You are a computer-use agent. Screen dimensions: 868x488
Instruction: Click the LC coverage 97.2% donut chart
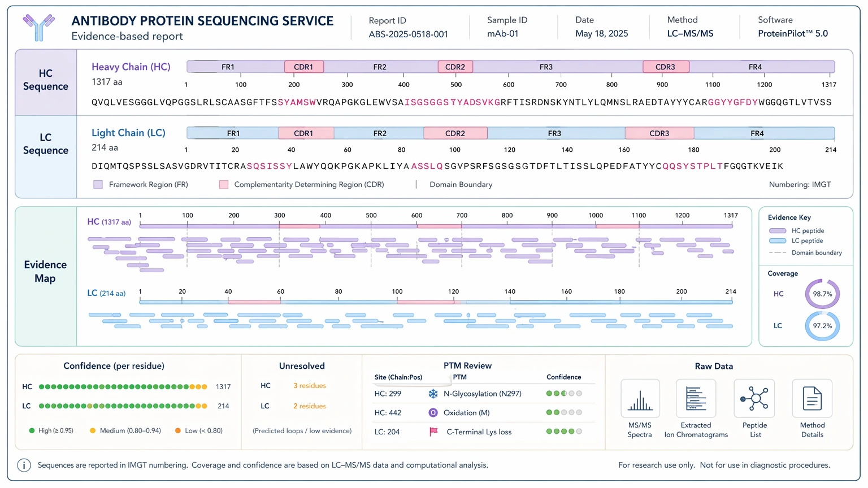tap(822, 326)
